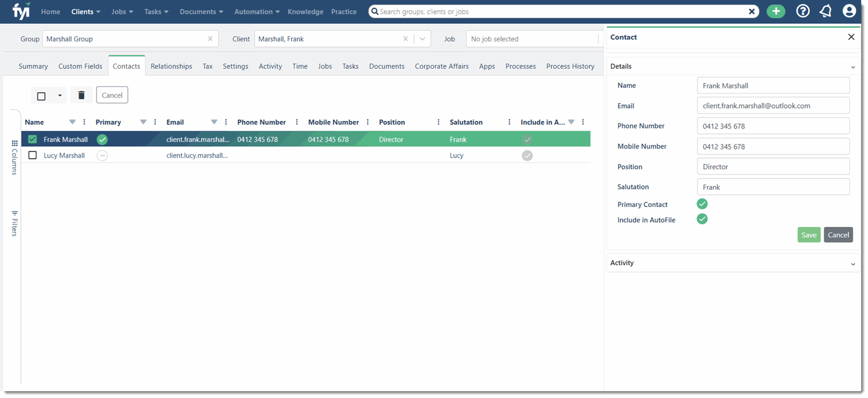Open the Tasks dropdown in top navigation
The image size is (868, 398).
click(x=157, y=11)
